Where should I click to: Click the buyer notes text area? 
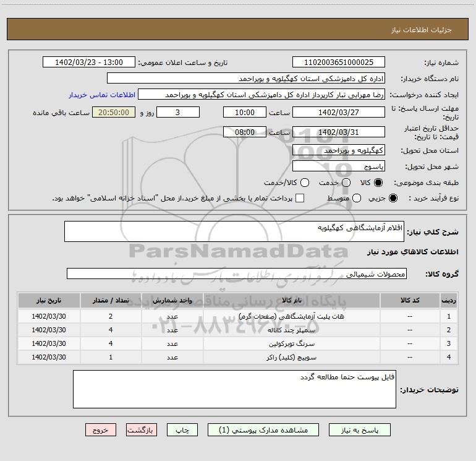pyautogui.click(x=234, y=389)
